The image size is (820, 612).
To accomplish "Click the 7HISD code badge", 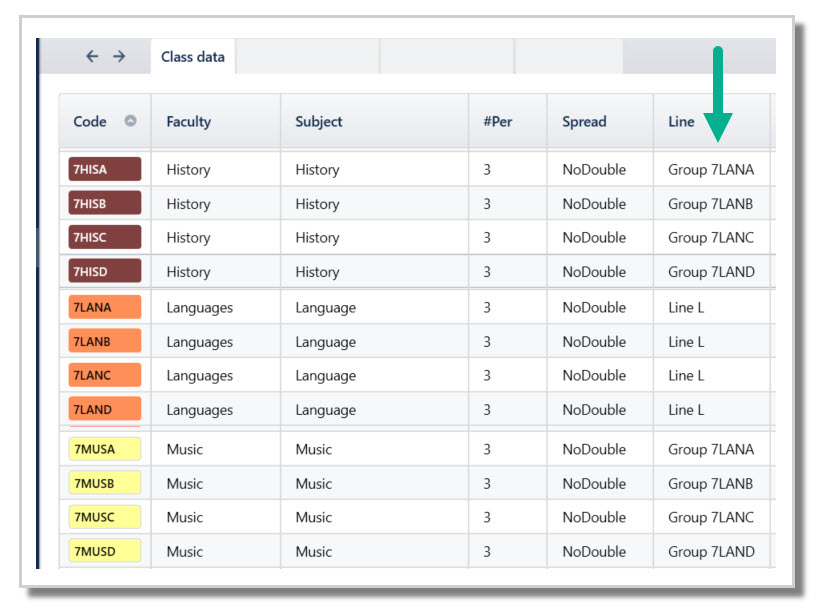I will [104, 272].
